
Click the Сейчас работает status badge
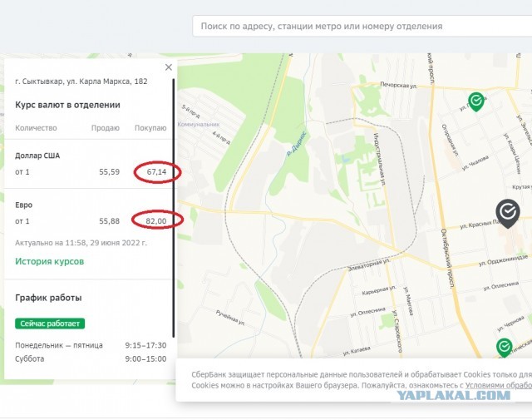click(50, 324)
